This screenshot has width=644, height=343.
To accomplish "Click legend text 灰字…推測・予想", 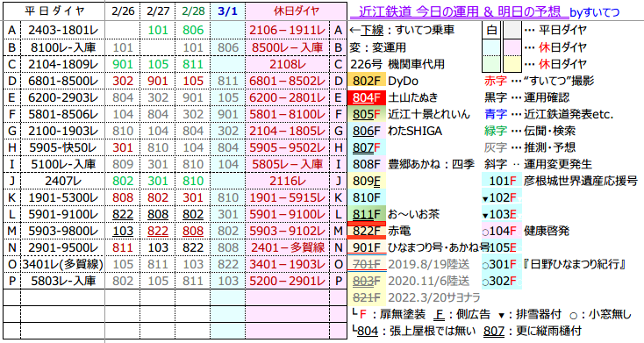I will 530,147.
